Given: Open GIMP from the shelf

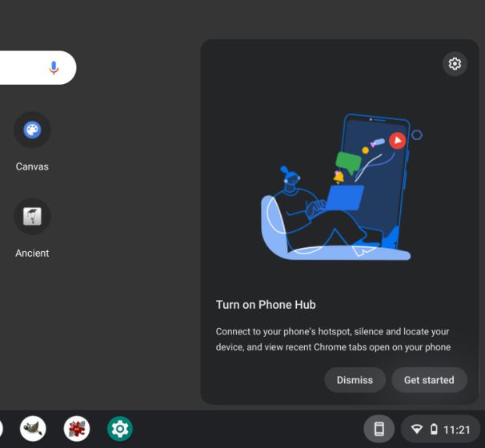Looking at the screenshot, I should [33, 429].
